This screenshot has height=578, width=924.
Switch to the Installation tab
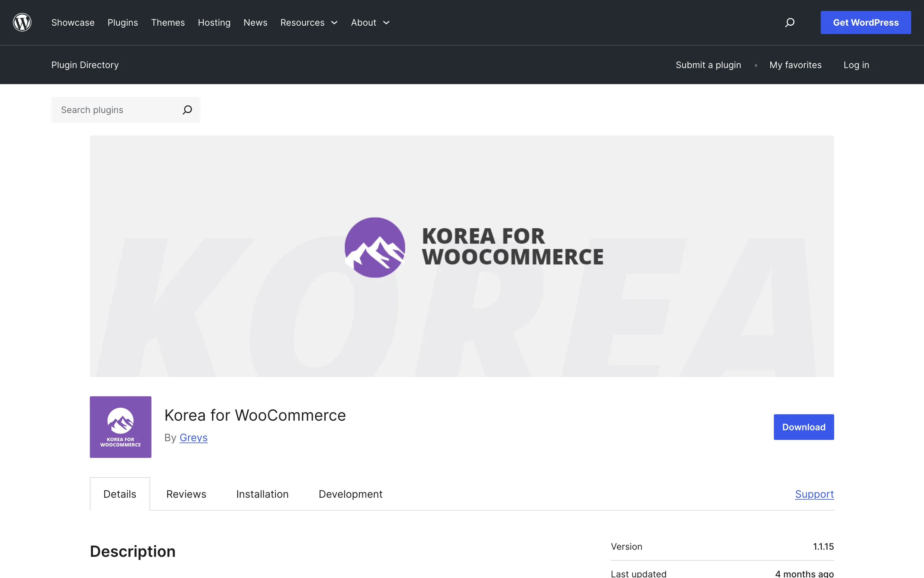click(262, 494)
